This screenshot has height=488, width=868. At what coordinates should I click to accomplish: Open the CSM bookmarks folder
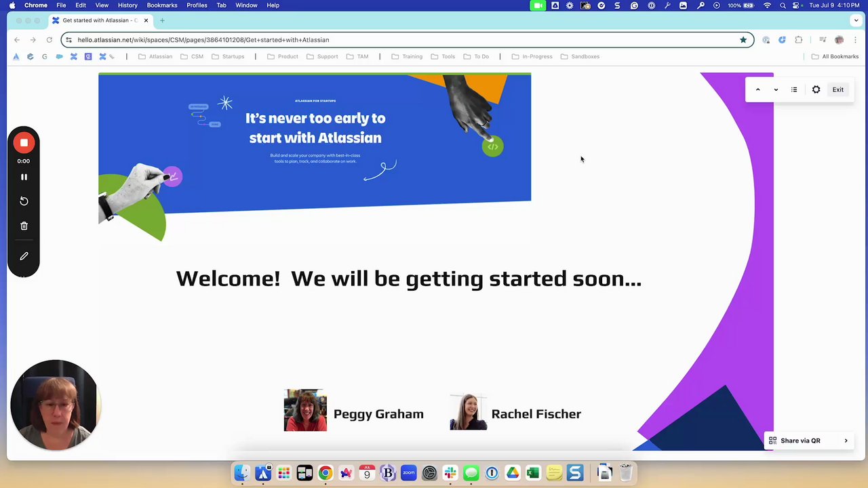pyautogui.click(x=192, y=56)
